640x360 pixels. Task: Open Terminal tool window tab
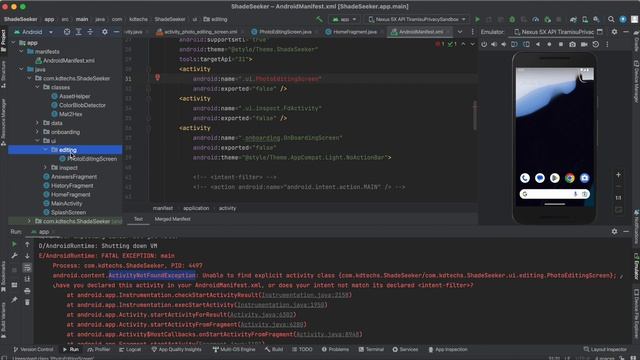[x=371, y=349]
